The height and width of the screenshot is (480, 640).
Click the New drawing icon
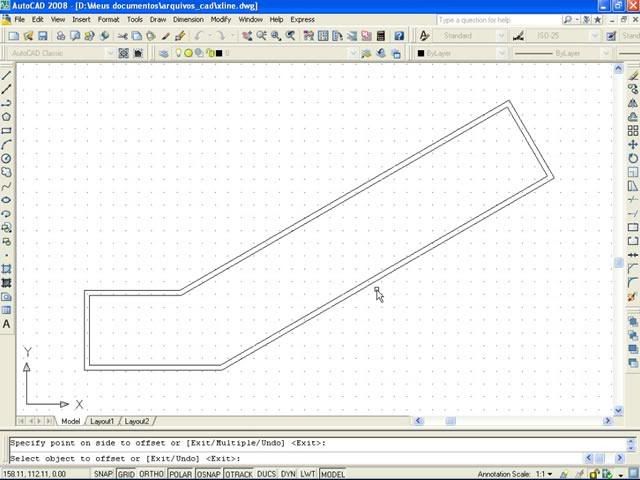pyautogui.click(x=14, y=36)
